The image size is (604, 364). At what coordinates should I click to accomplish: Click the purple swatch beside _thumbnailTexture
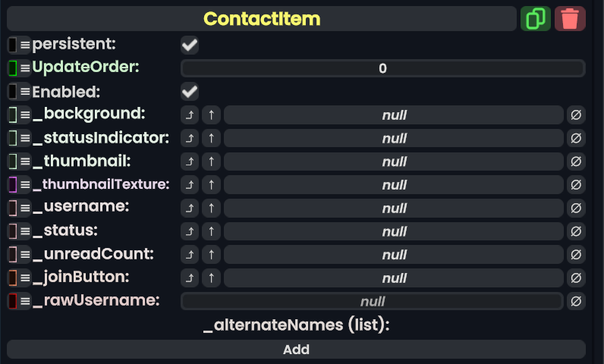pyautogui.click(x=12, y=185)
